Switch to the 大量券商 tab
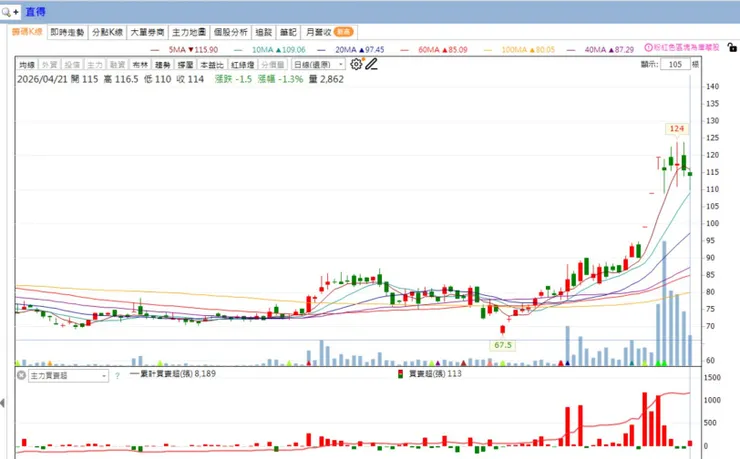 147,32
